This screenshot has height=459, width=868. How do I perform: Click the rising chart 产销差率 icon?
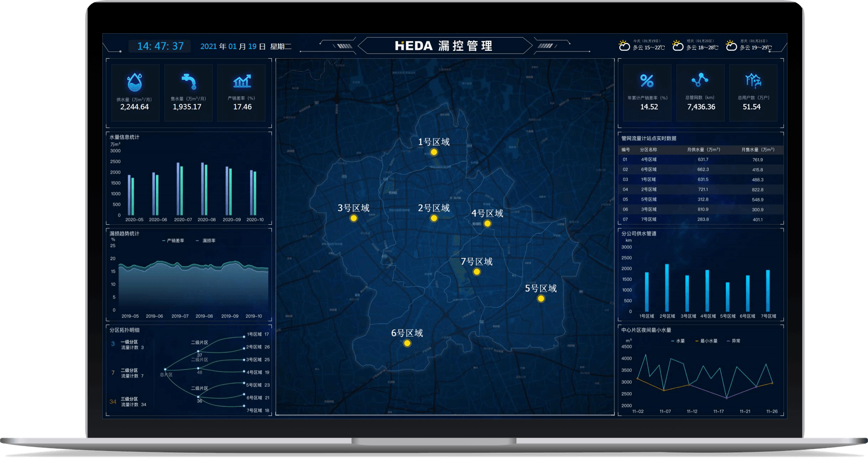(x=242, y=82)
